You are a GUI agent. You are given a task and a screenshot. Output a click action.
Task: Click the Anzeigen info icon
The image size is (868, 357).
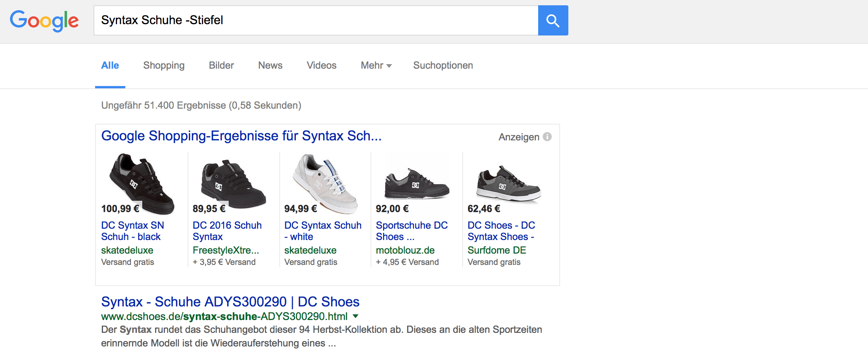click(547, 137)
